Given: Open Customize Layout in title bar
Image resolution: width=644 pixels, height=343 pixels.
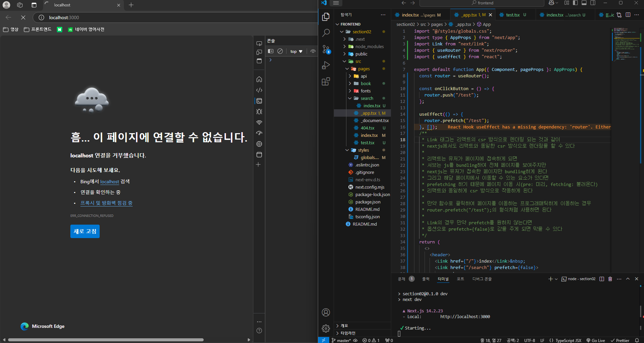Looking at the screenshot, I should (567, 3).
